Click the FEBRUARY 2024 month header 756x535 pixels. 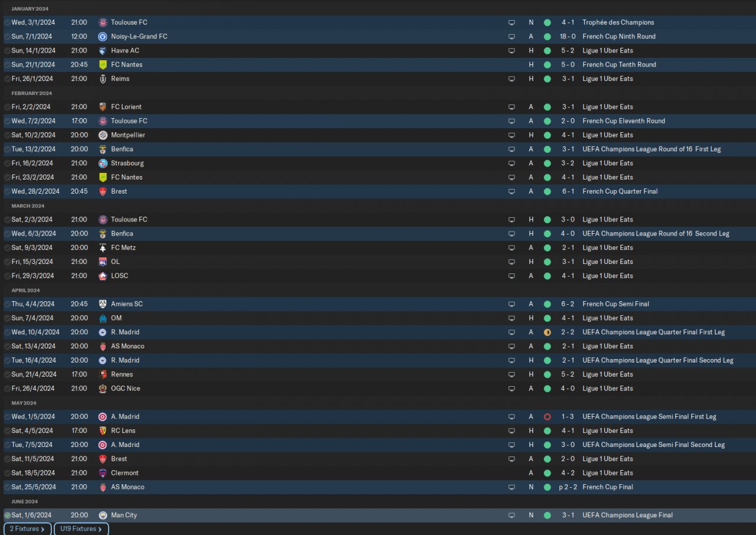[31, 93]
